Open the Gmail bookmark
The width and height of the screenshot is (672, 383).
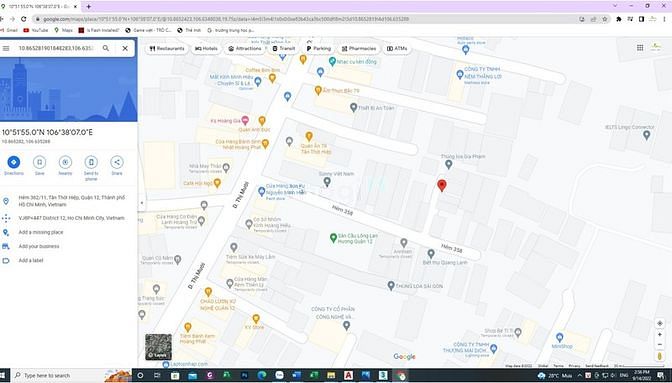[9, 30]
